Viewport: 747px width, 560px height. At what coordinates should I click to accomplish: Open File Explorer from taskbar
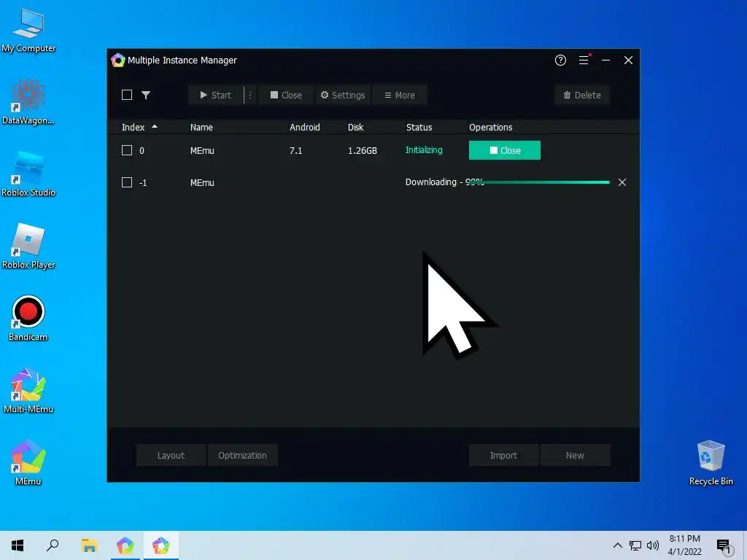coord(89,545)
